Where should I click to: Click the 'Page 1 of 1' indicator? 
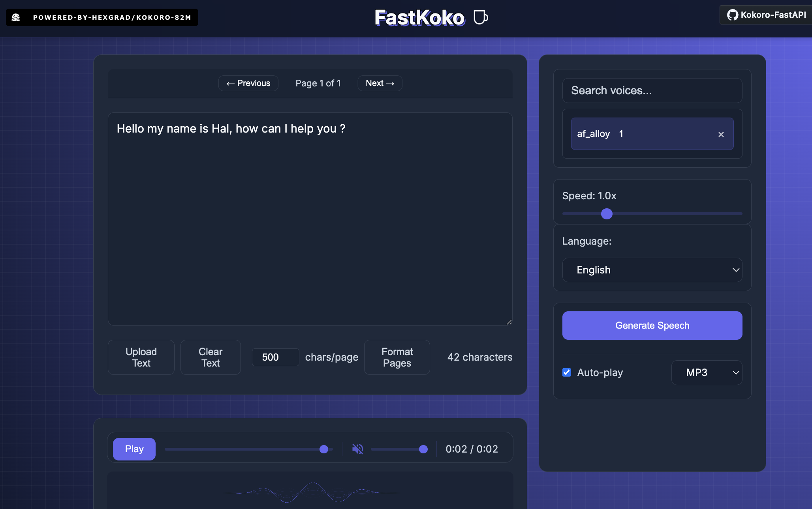pyautogui.click(x=318, y=83)
